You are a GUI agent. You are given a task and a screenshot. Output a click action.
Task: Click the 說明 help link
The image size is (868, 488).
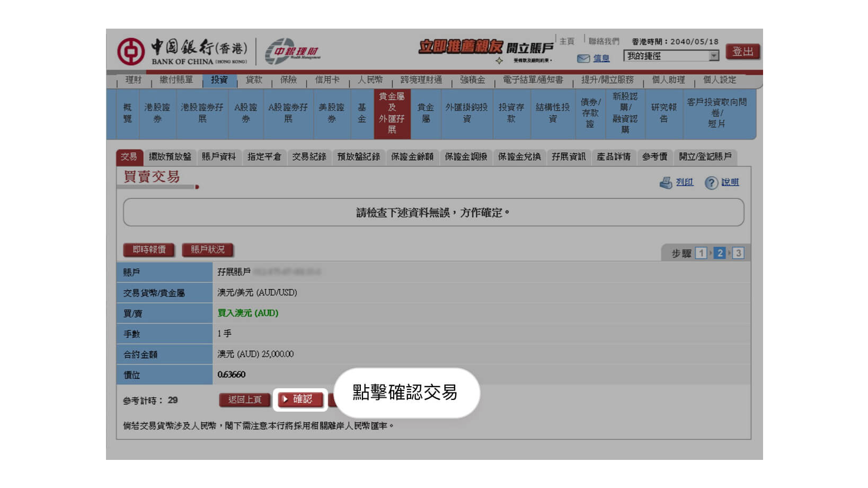click(x=730, y=182)
